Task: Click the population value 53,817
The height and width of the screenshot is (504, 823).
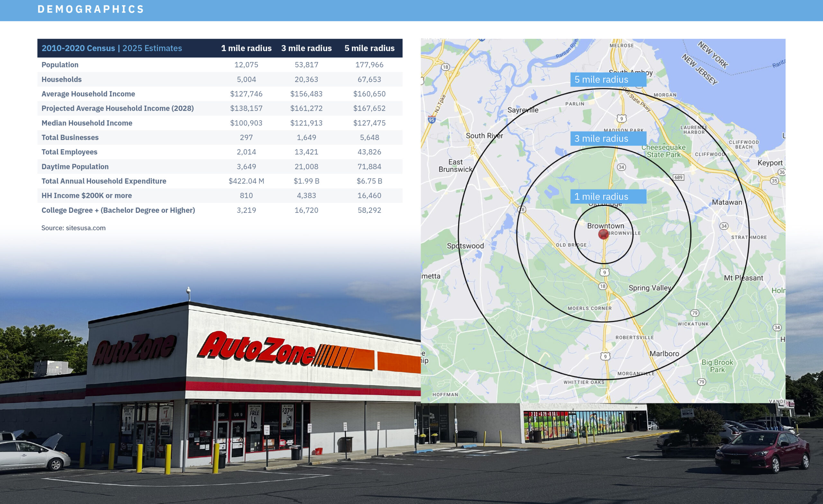Action: click(306, 65)
